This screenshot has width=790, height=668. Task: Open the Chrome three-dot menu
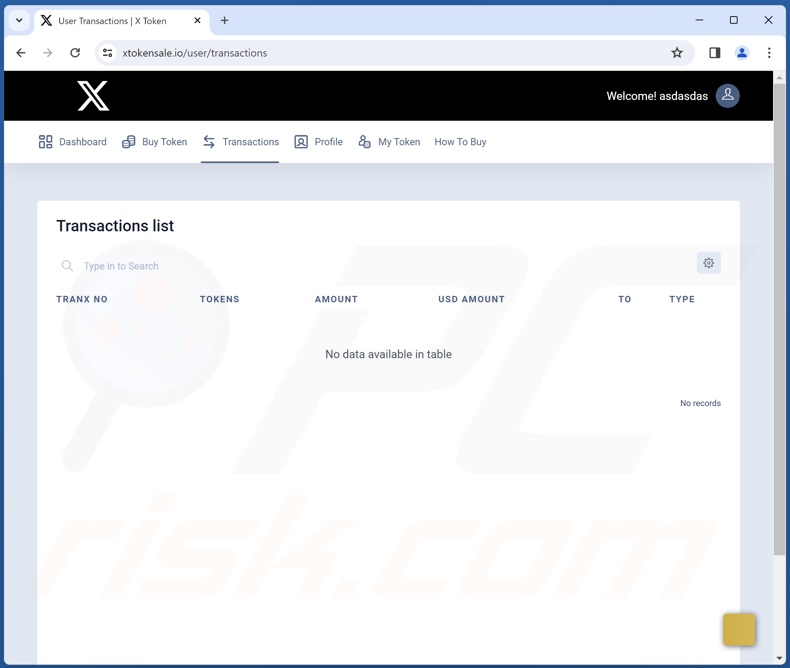pos(769,53)
